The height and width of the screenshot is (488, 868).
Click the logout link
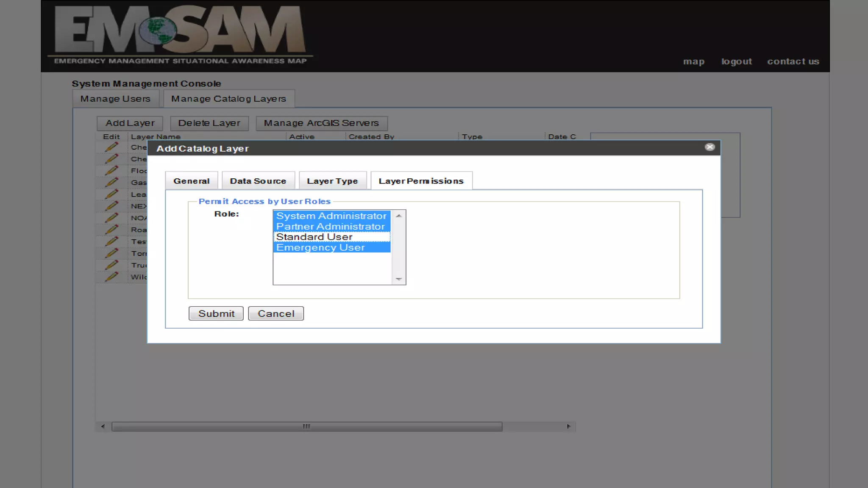pos(736,61)
